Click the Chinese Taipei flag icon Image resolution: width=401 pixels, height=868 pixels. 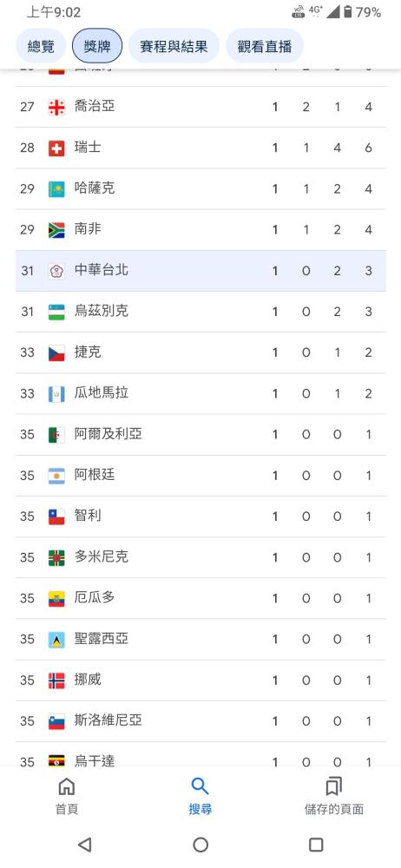pos(56,271)
